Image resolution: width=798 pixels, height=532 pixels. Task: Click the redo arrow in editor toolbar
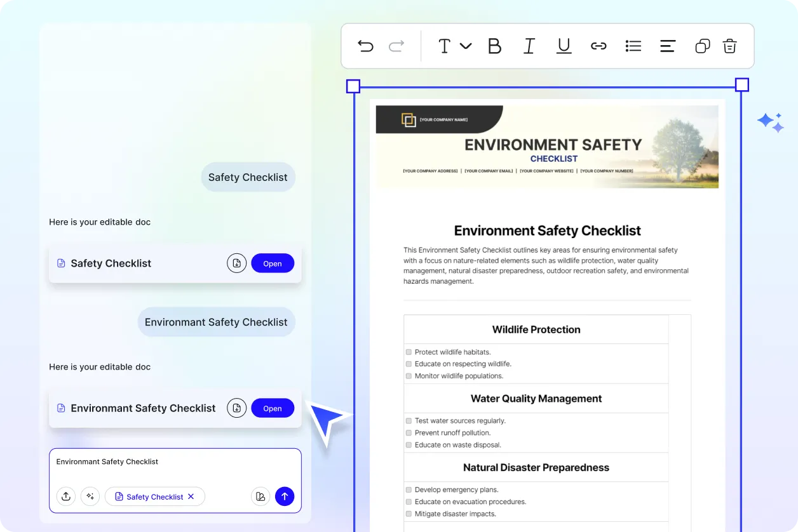coord(396,46)
